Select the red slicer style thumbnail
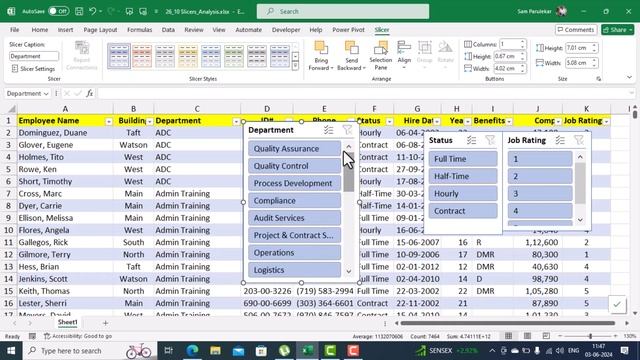This screenshot has width=640, height=360. coord(142,56)
